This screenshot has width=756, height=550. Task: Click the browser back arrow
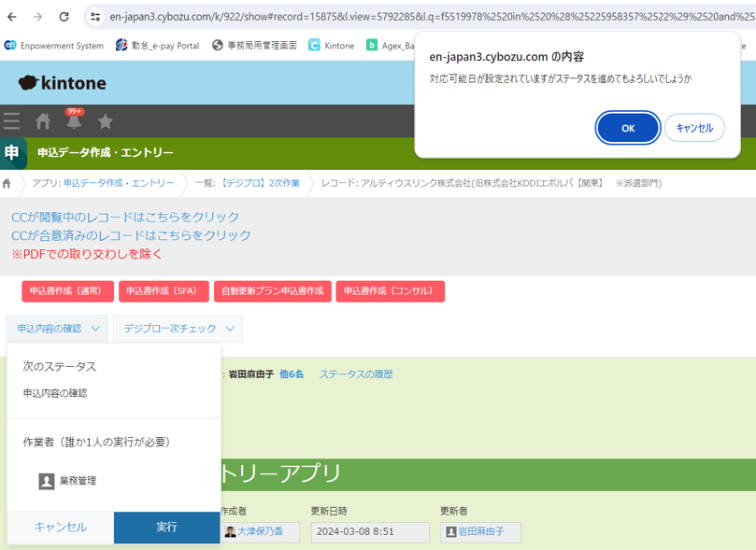pyautogui.click(x=12, y=17)
